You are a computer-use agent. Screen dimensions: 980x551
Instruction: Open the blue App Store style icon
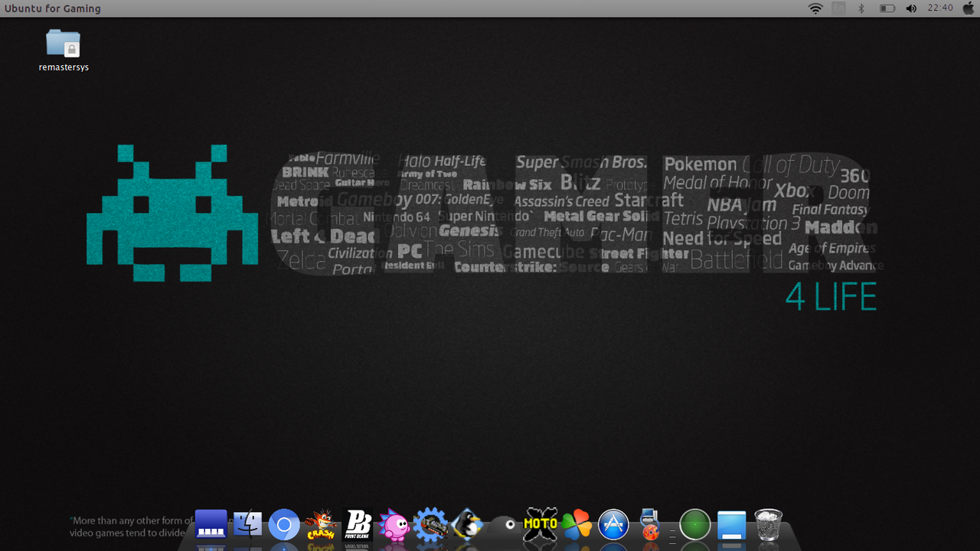pyautogui.click(x=613, y=525)
